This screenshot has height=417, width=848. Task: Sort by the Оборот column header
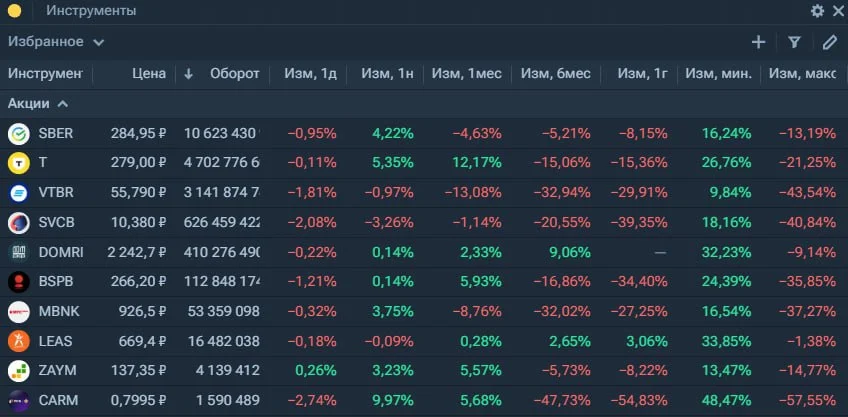(x=235, y=74)
